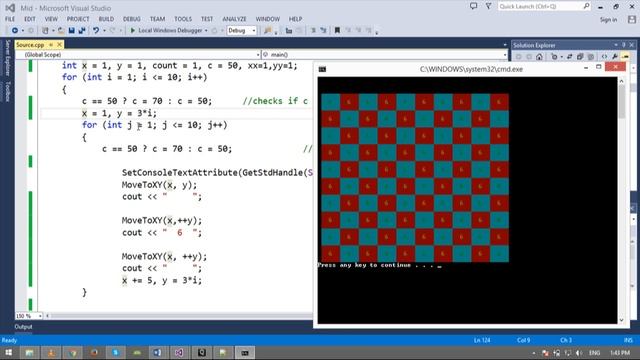
Task: Click the Skype icon on taskbar
Action: (116, 353)
